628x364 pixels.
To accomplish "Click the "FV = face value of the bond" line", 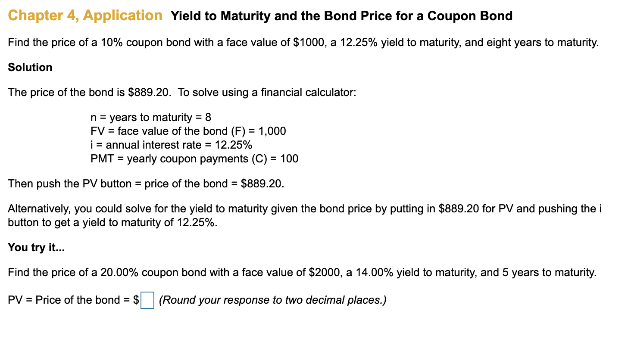I will point(188,131).
